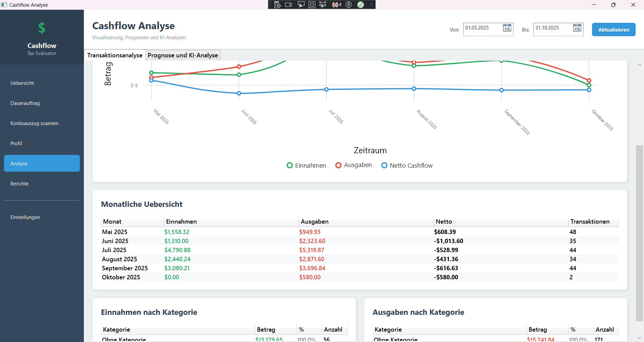Open the Bis date calendar picker
Image resolution: width=644 pixels, height=342 pixels.
click(x=577, y=28)
